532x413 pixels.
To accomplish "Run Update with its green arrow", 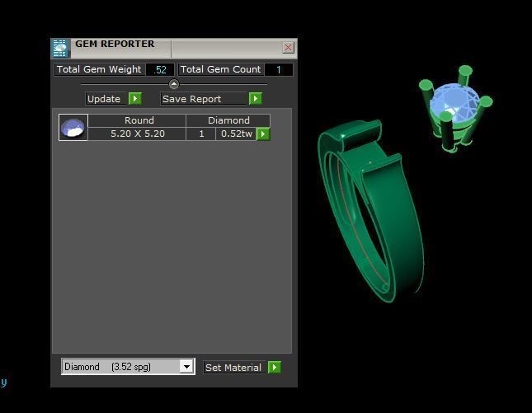I will point(135,99).
